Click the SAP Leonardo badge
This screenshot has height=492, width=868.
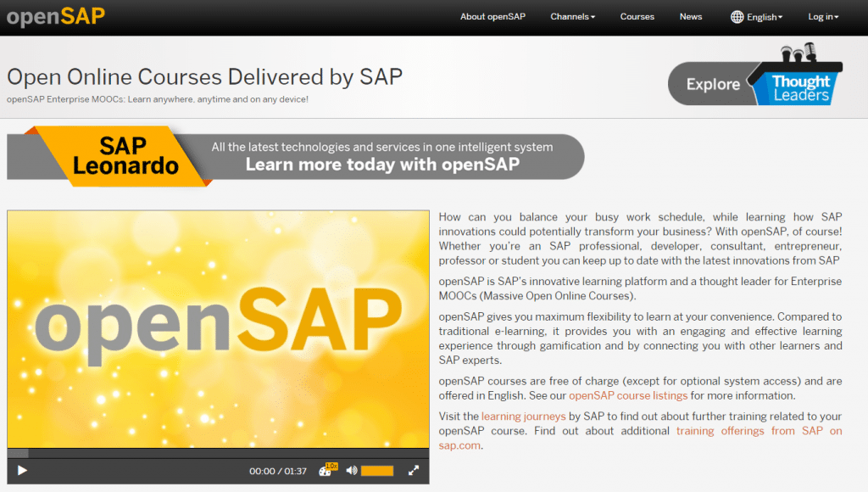[123, 155]
